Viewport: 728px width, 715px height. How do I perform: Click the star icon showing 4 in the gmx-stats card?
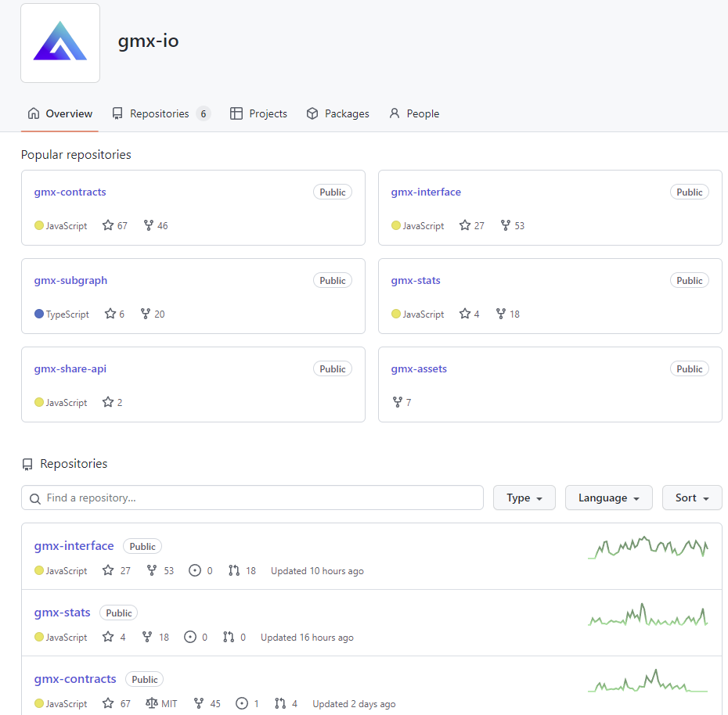[x=465, y=314]
